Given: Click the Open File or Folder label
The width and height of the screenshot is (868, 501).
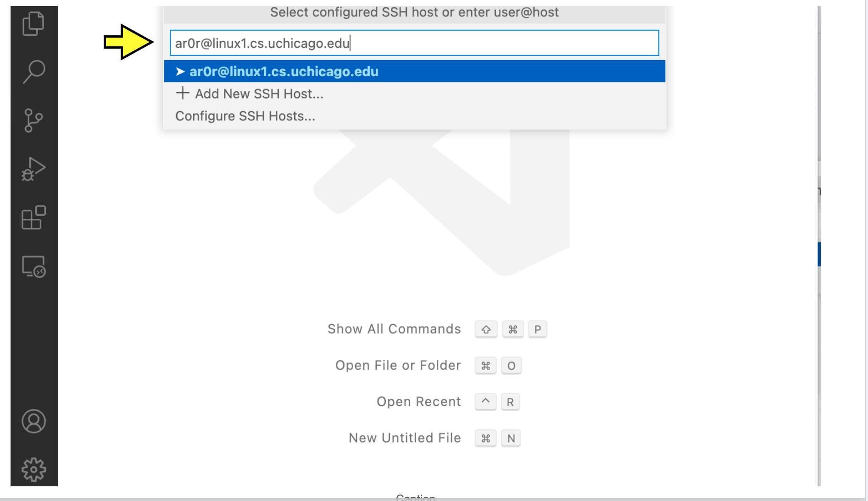Looking at the screenshot, I should click(398, 365).
